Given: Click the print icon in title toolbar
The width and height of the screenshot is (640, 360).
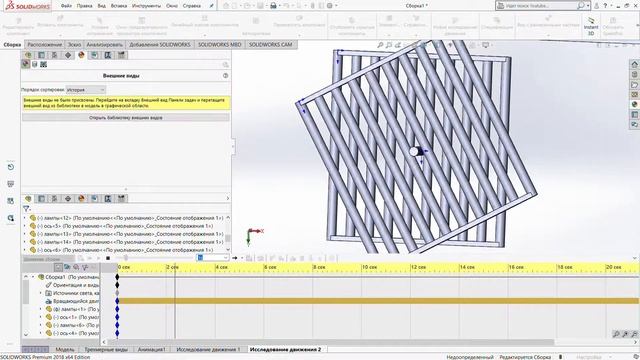Looking at the screenshot, I should pos(273,6).
